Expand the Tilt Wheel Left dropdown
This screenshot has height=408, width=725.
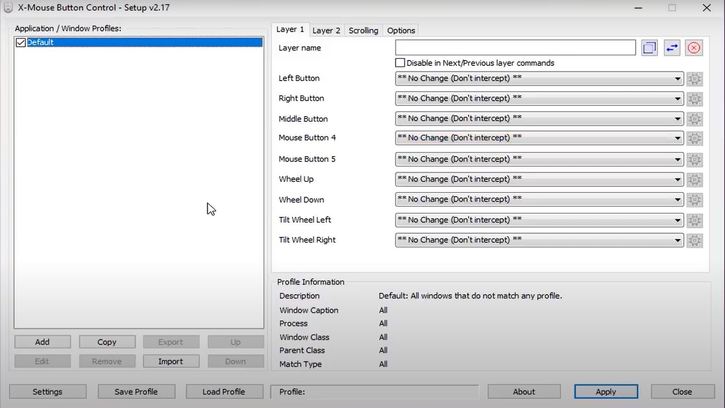[x=539, y=220]
